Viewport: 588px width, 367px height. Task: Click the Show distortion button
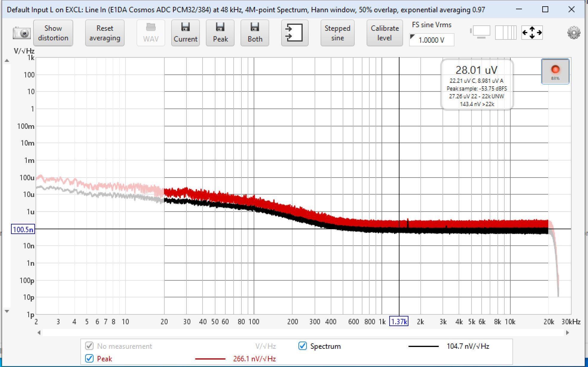53,33
